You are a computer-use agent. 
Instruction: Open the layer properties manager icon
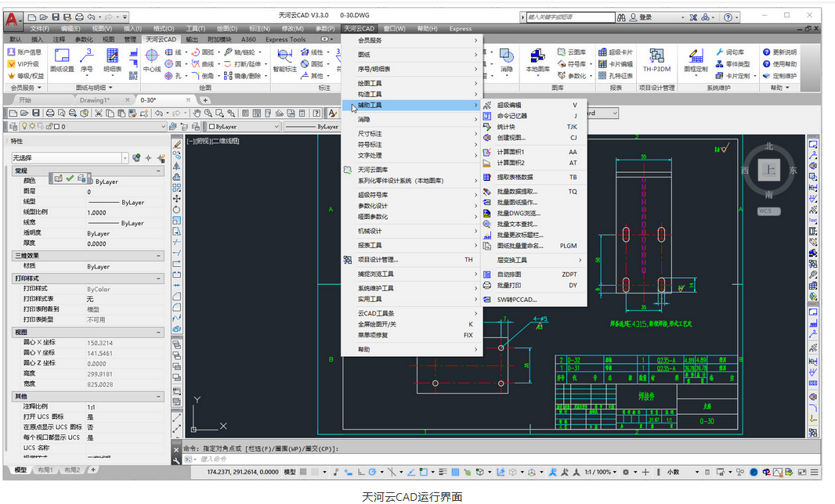[x=13, y=127]
